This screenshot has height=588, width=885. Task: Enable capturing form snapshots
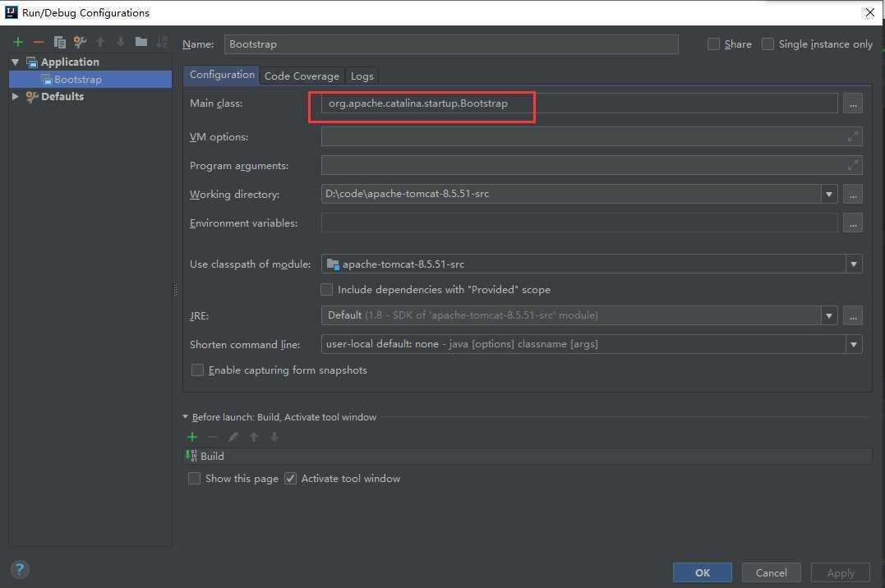[x=197, y=370]
